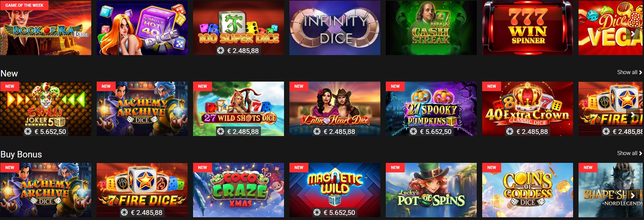
Task: Open Dice Cash Streak game
Action: pos(431,28)
